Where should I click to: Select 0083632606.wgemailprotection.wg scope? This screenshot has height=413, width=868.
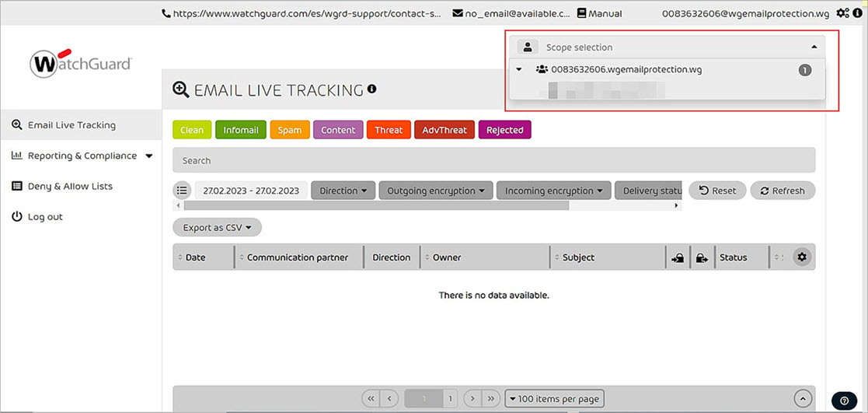[626, 70]
